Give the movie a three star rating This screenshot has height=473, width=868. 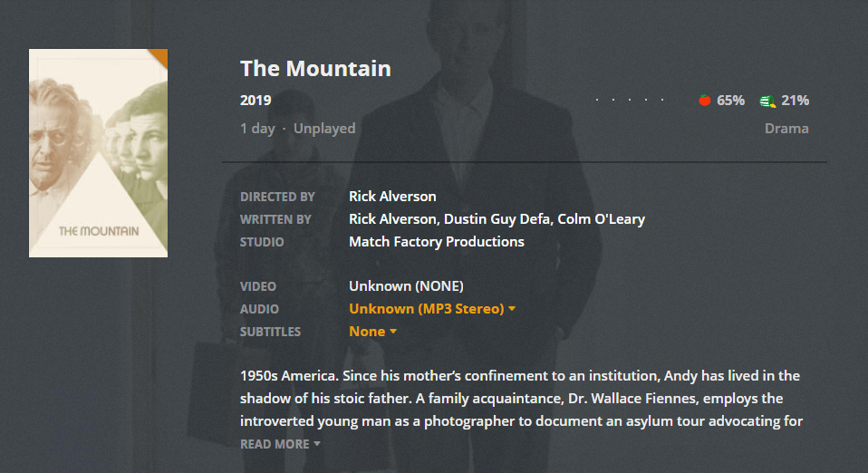(x=630, y=101)
